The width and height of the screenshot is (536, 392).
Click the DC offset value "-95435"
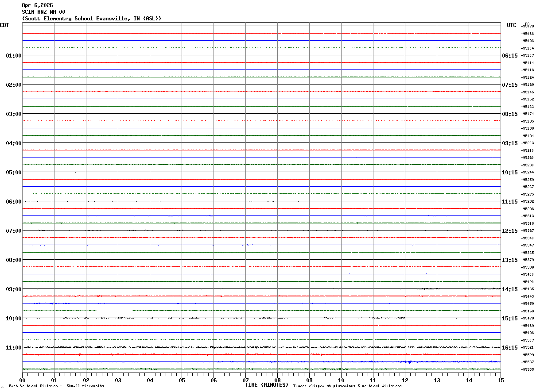tap(527, 289)
